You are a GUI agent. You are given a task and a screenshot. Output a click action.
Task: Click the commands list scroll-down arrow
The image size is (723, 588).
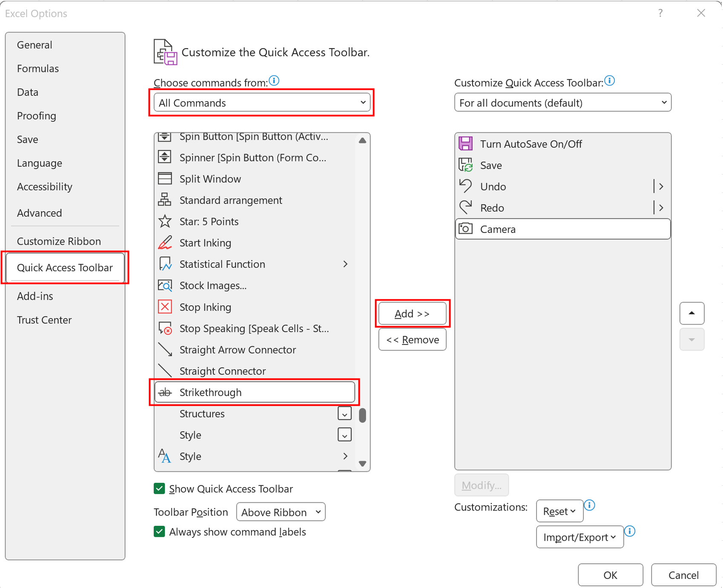click(362, 463)
